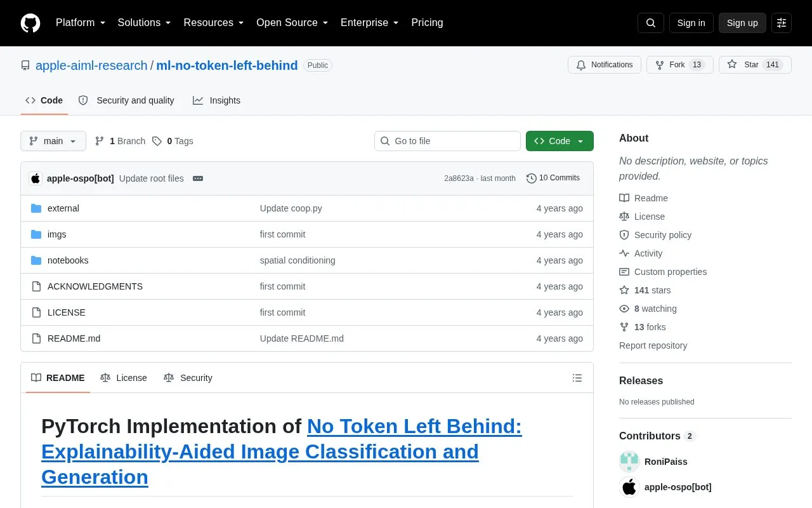Click the RoniPaiss contributor avatar
Screen dimensions: 812x508
[x=629, y=462]
